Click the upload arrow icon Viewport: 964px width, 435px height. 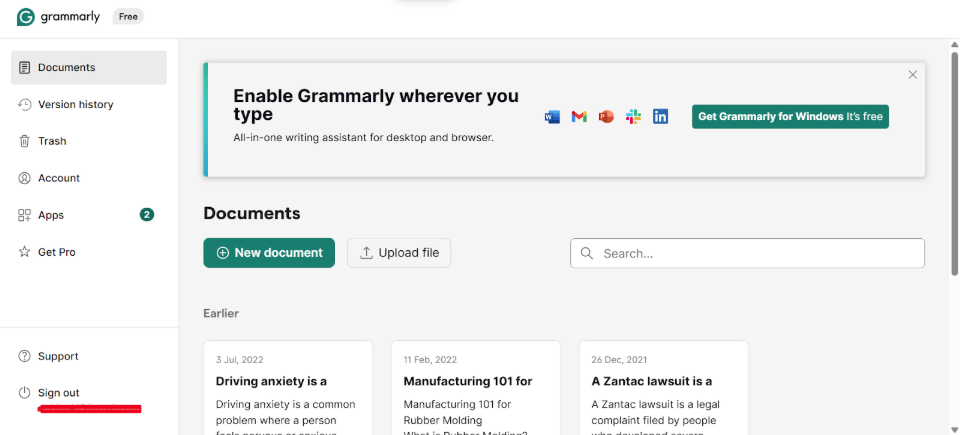point(366,253)
